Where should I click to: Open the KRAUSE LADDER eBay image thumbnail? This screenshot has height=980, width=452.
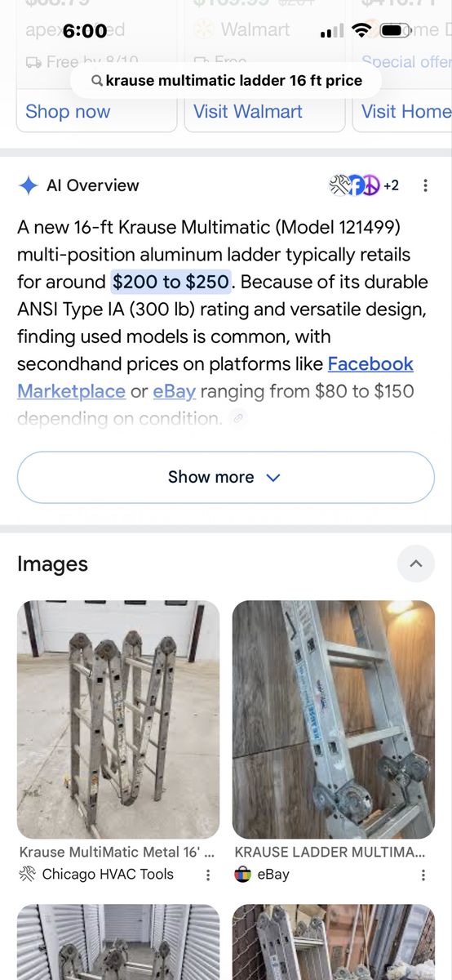pyautogui.click(x=334, y=719)
